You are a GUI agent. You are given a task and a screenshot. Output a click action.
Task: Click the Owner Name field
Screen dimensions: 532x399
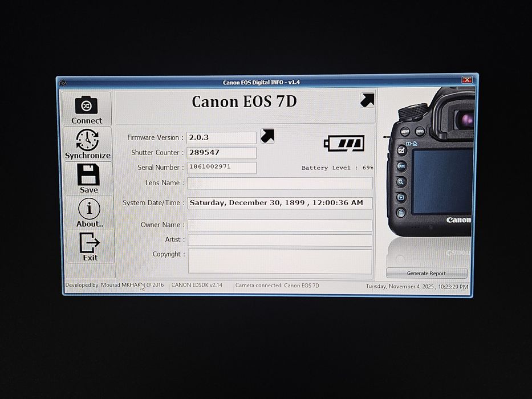pyautogui.click(x=280, y=225)
